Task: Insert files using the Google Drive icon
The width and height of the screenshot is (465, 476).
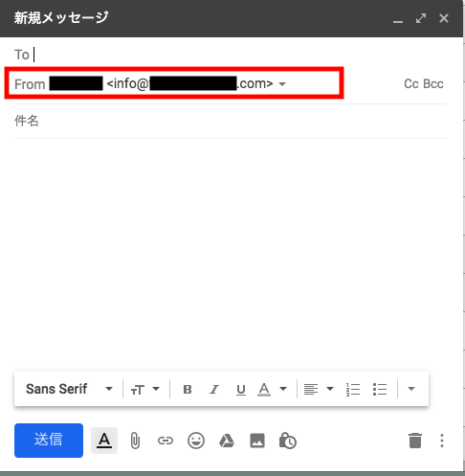Action: [227, 441]
